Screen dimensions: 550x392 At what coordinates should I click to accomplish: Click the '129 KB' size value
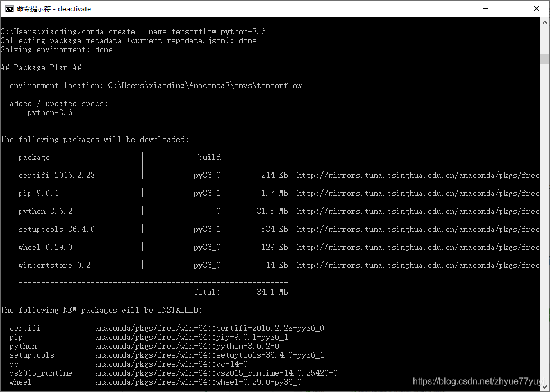(x=274, y=247)
